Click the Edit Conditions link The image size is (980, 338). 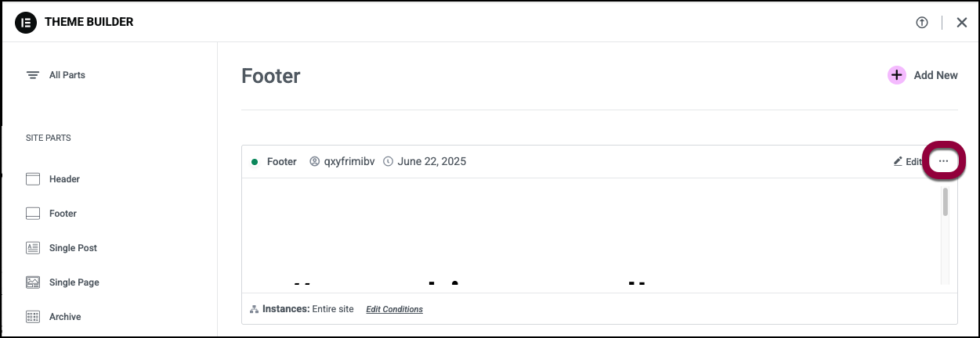pyautogui.click(x=394, y=309)
